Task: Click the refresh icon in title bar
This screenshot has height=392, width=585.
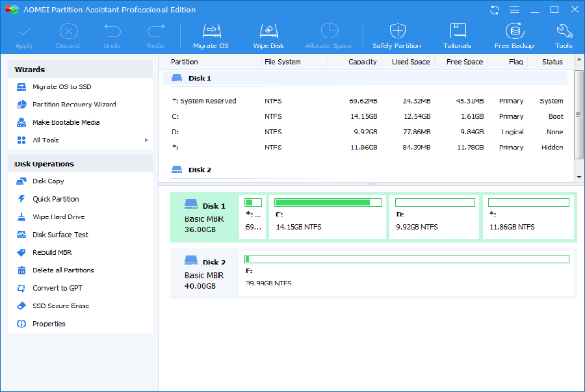Action: pos(495,10)
